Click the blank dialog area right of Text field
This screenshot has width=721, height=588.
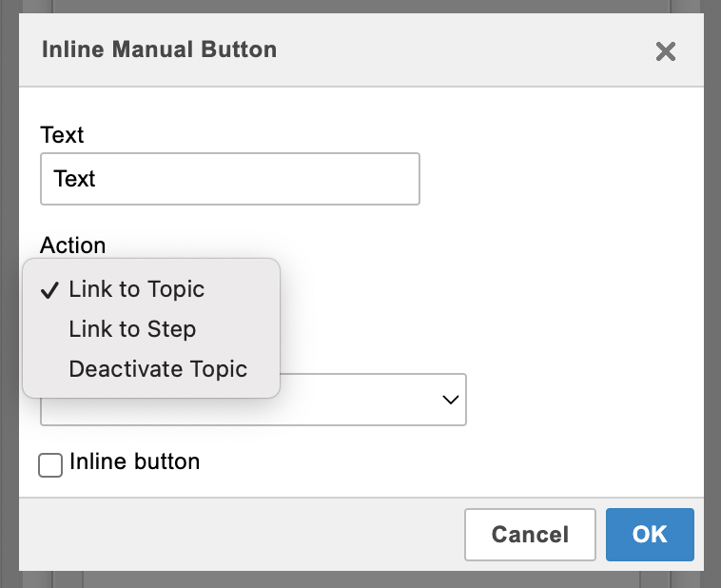click(561, 179)
